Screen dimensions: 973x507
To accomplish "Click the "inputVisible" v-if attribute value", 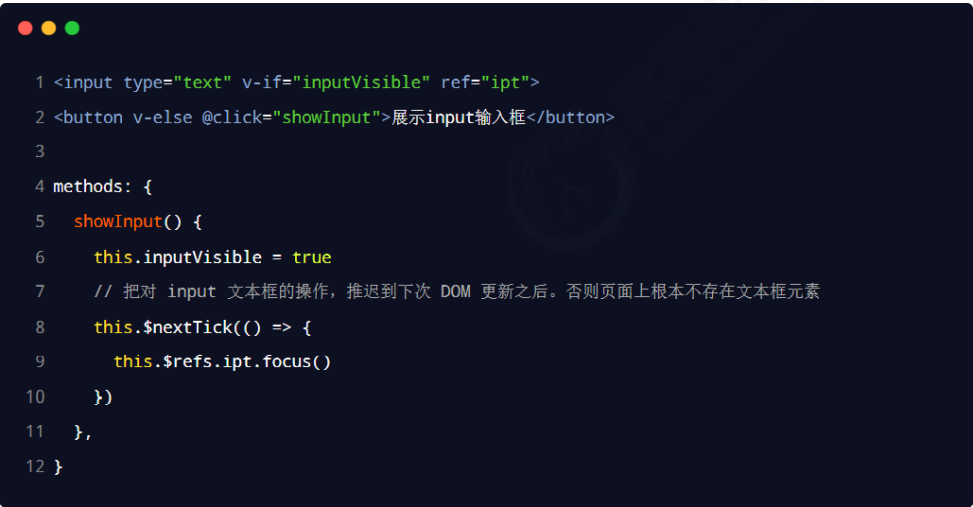I will coord(361,83).
